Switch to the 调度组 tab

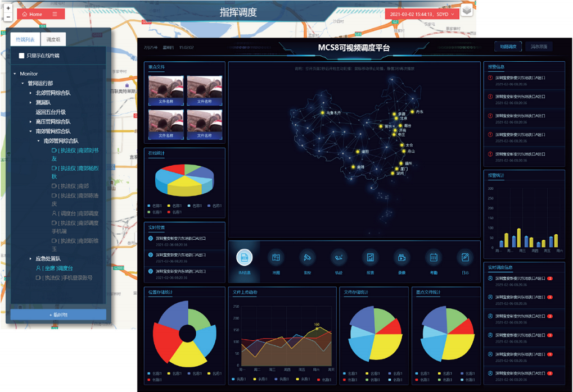(x=55, y=39)
